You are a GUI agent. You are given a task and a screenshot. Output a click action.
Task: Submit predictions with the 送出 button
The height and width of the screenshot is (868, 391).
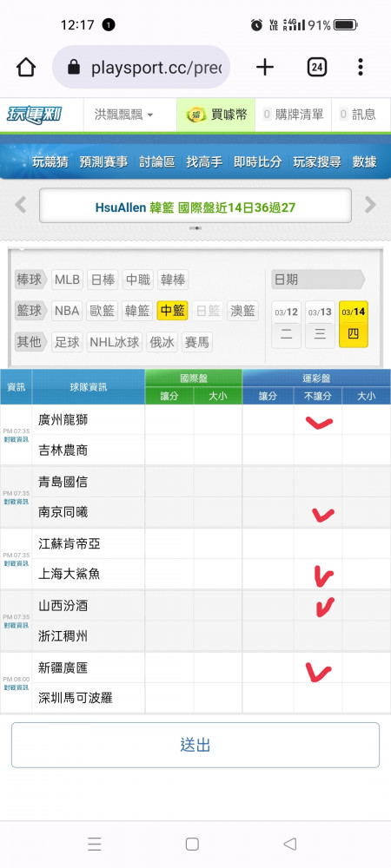click(195, 745)
